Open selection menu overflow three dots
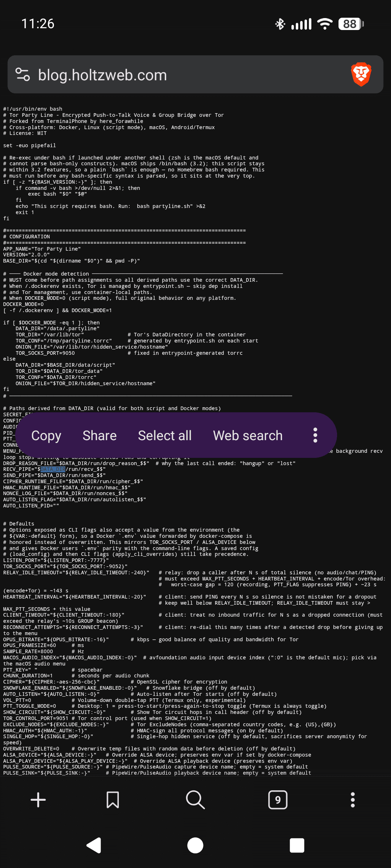This screenshot has height=868, width=391. (x=315, y=435)
